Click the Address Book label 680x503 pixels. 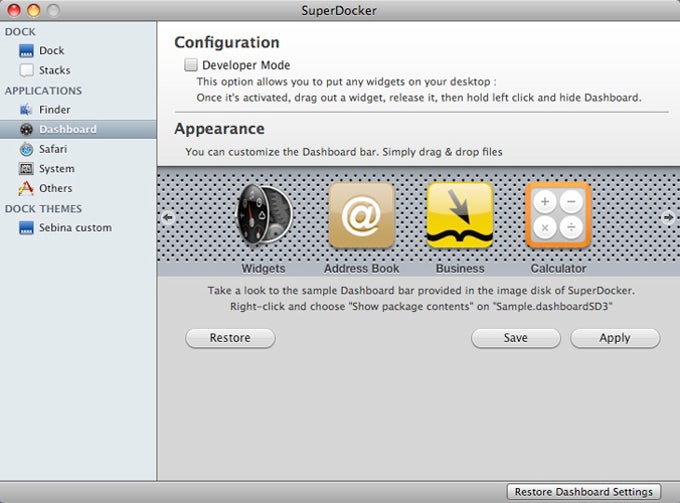point(362,268)
